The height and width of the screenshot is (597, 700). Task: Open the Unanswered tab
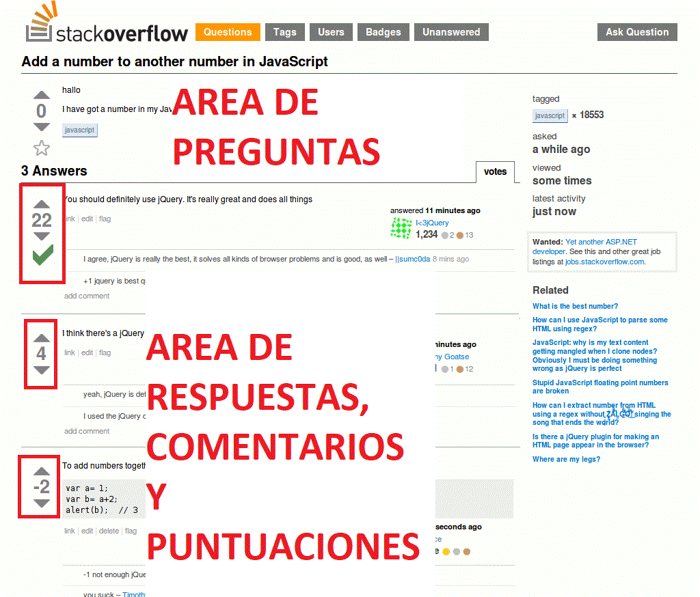click(x=450, y=32)
